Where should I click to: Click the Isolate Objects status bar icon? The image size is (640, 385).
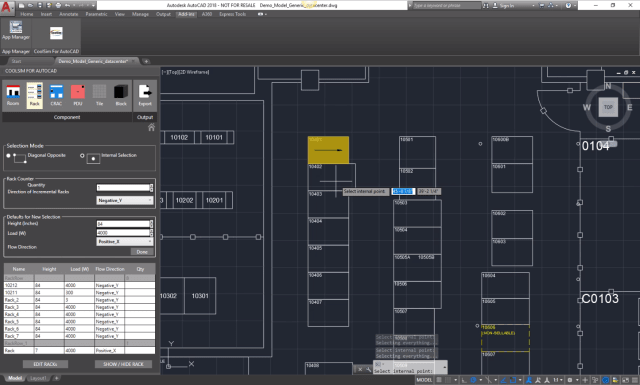pyautogui.click(x=595, y=380)
